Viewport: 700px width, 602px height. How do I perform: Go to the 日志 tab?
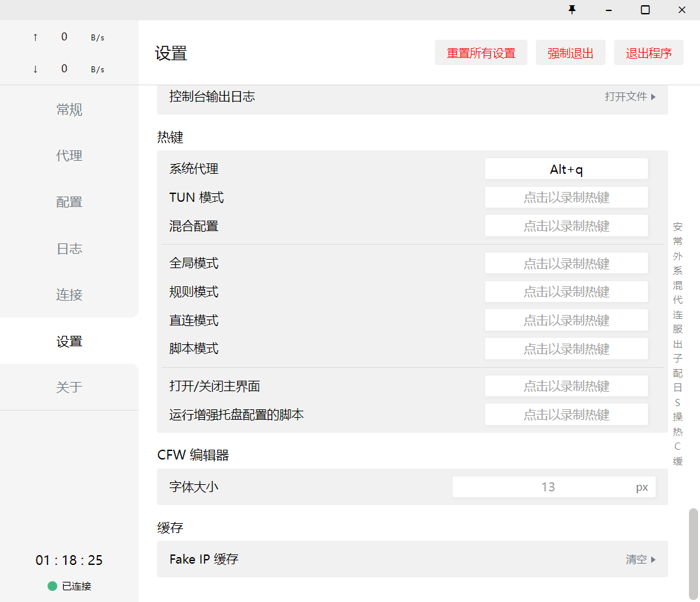(x=69, y=249)
